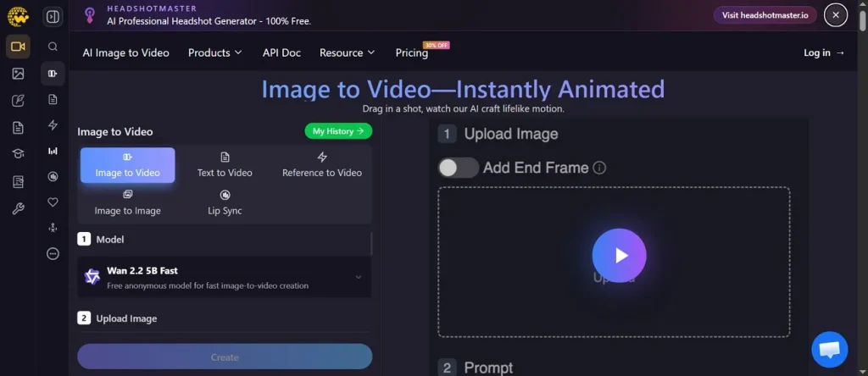
Task: Click the Create button
Action: pyautogui.click(x=225, y=357)
